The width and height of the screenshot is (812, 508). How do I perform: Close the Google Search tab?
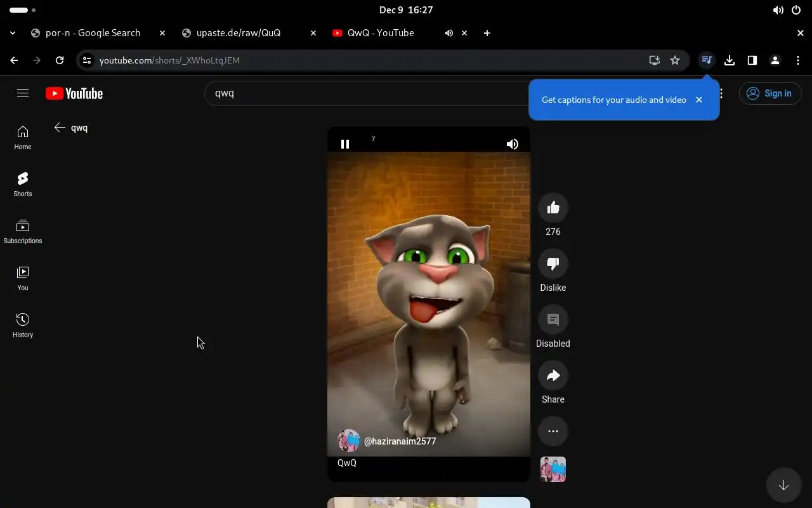coord(162,33)
